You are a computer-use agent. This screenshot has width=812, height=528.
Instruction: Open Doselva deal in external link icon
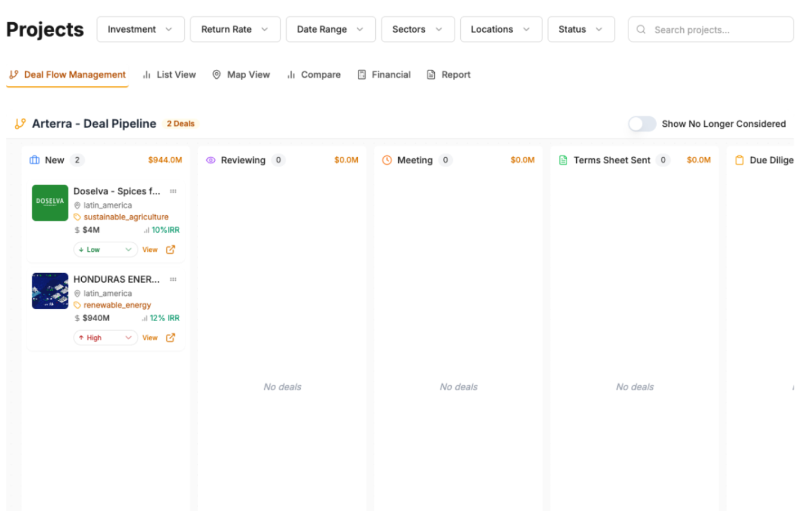click(170, 250)
